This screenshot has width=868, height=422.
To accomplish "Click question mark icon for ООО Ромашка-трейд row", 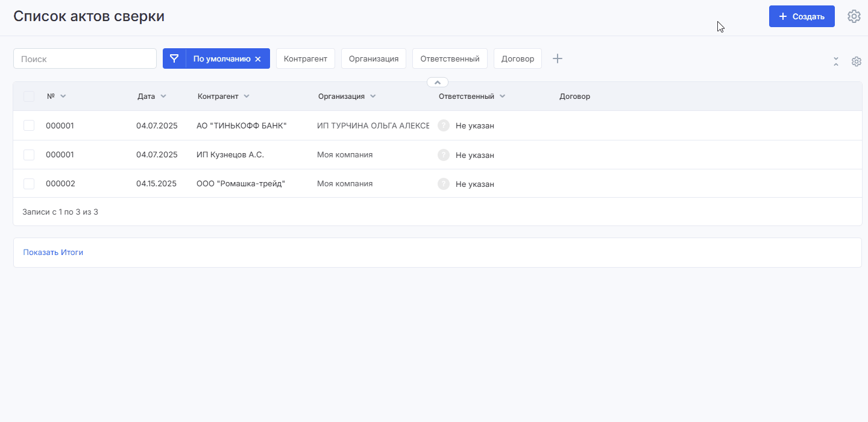I will [444, 184].
